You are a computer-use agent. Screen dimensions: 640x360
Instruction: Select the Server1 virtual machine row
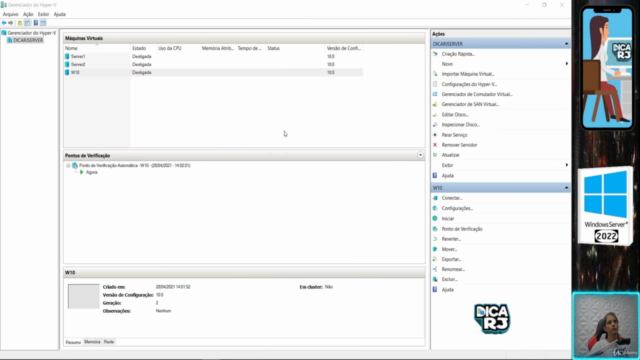coord(213,56)
